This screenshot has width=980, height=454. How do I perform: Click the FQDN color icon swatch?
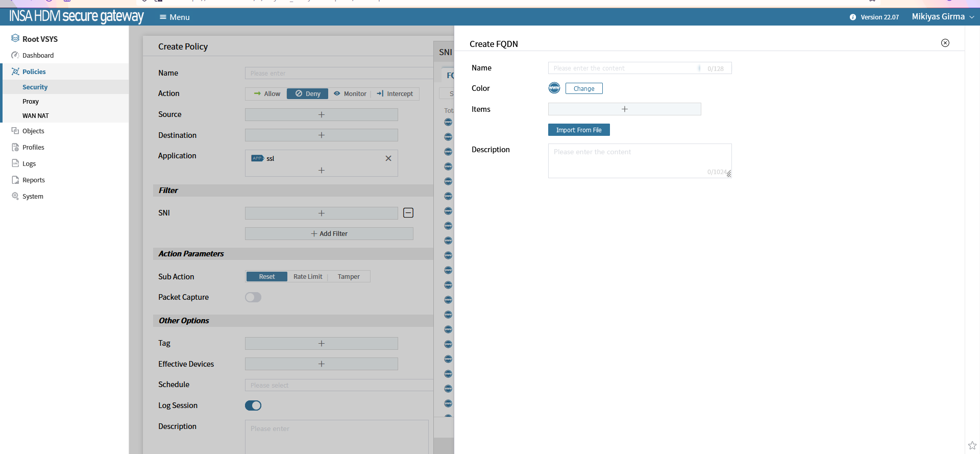click(x=554, y=88)
